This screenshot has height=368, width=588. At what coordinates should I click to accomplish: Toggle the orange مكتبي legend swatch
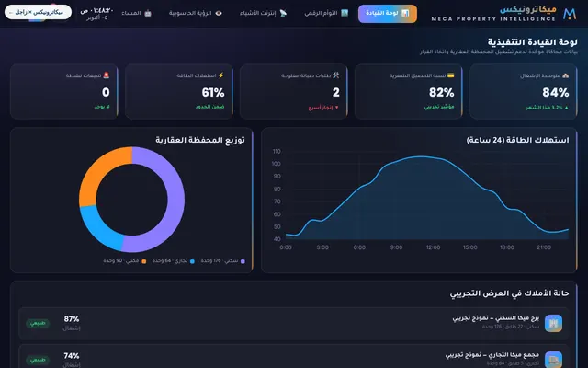pyautogui.click(x=144, y=261)
